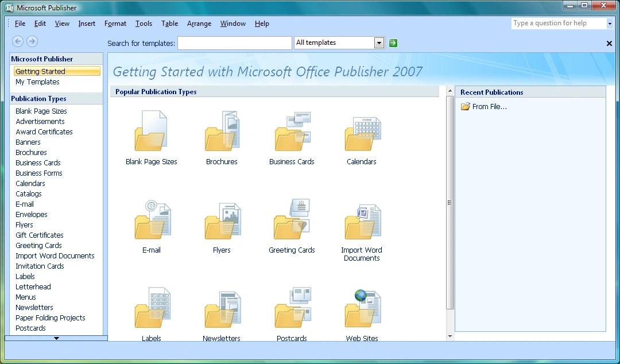Screen dimensions: 620x364
Task: Open the Edit menu
Action: pyautogui.click(x=40, y=24)
